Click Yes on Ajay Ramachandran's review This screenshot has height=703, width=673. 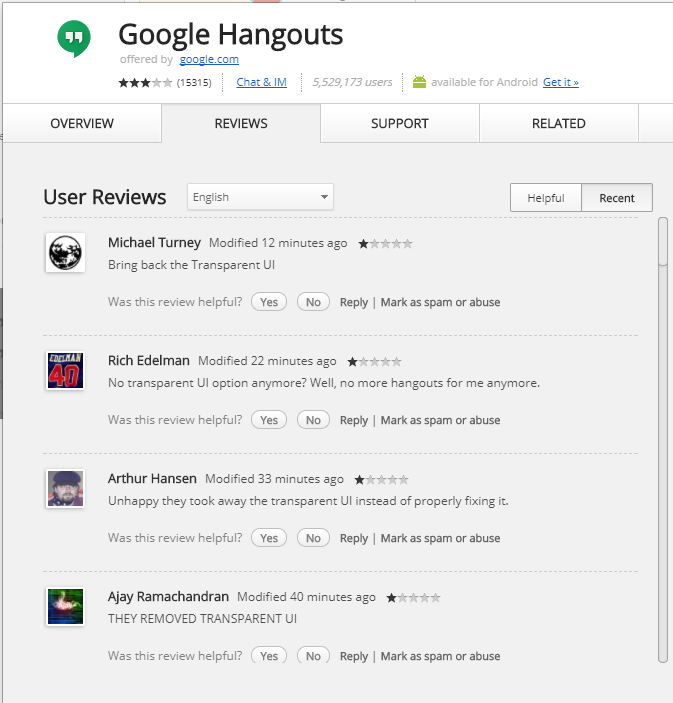[x=269, y=655]
